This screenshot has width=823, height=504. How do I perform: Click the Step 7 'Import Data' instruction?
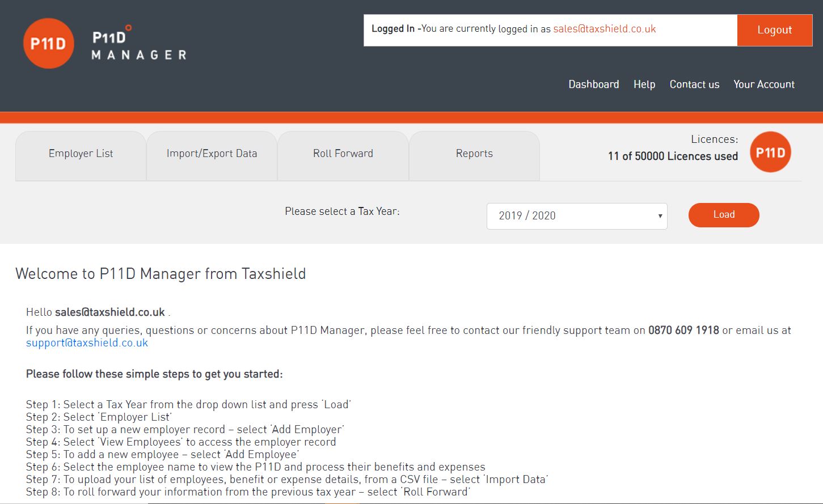pos(287,479)
